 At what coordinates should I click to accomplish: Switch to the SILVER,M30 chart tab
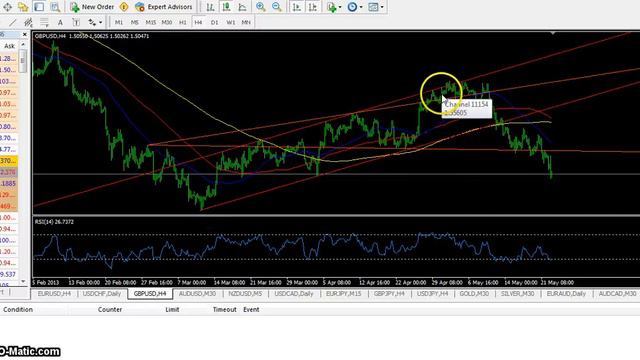point(518,293)
